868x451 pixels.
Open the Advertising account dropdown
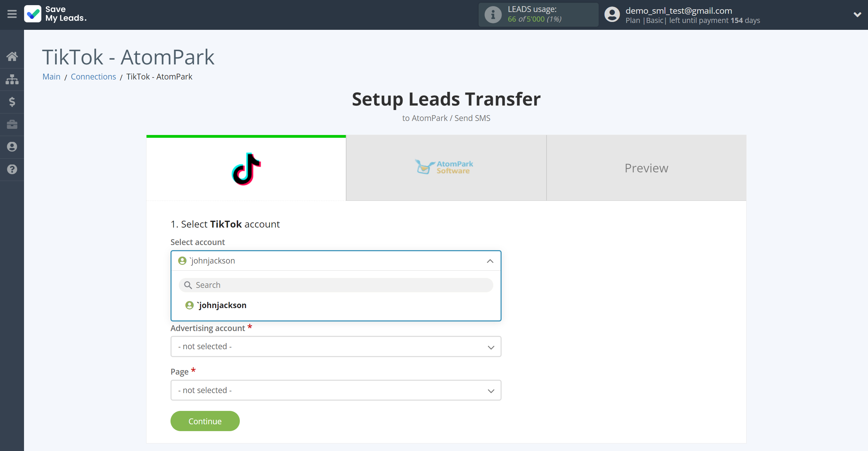[336, 346]
